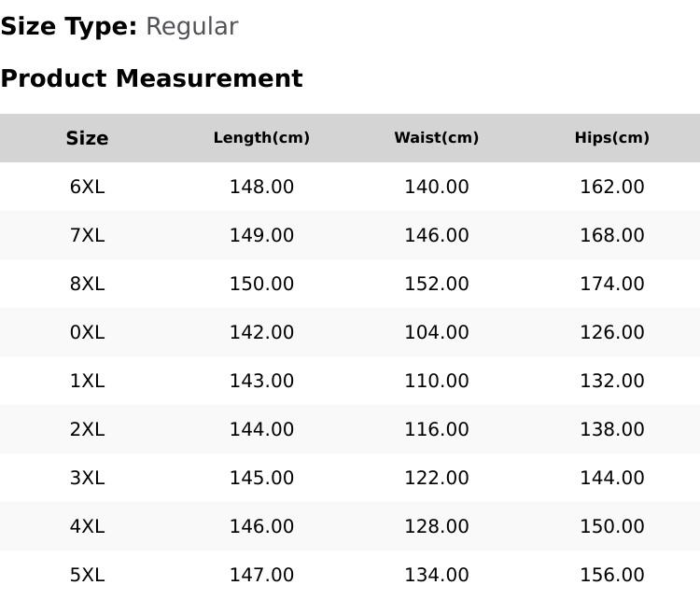The width and height of the screenshot is (700, 599).
Task: Click the Hips(cm) column header
Action: click(611, 137)
